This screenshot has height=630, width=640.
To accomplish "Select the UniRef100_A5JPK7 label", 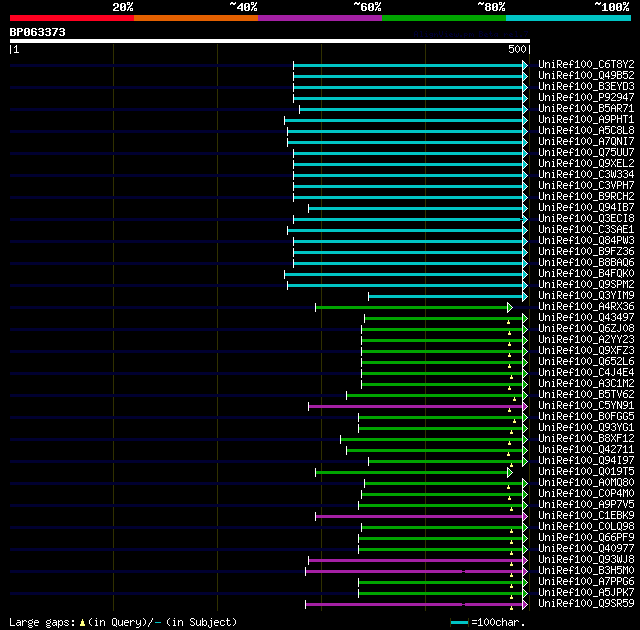I will coord(586,593).
